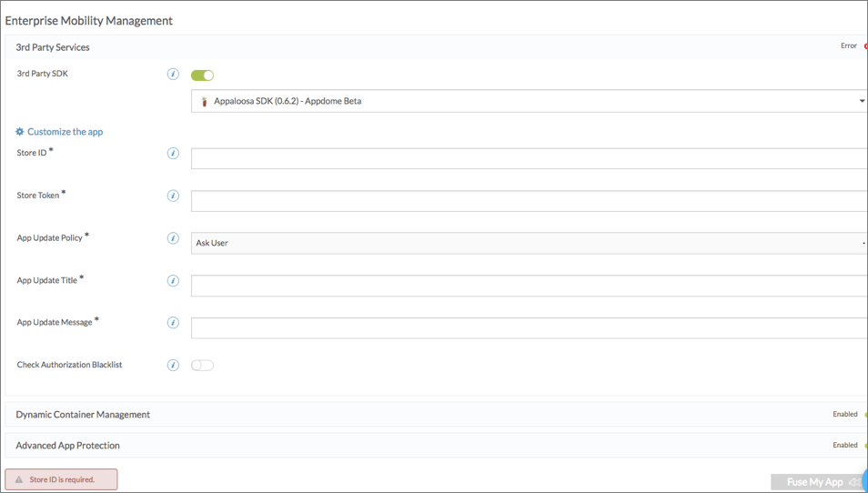The image size is (868, 493).
Task: Click the Appaloosa SDK logo icon in dropdown
Action: [x=205, y=101]
